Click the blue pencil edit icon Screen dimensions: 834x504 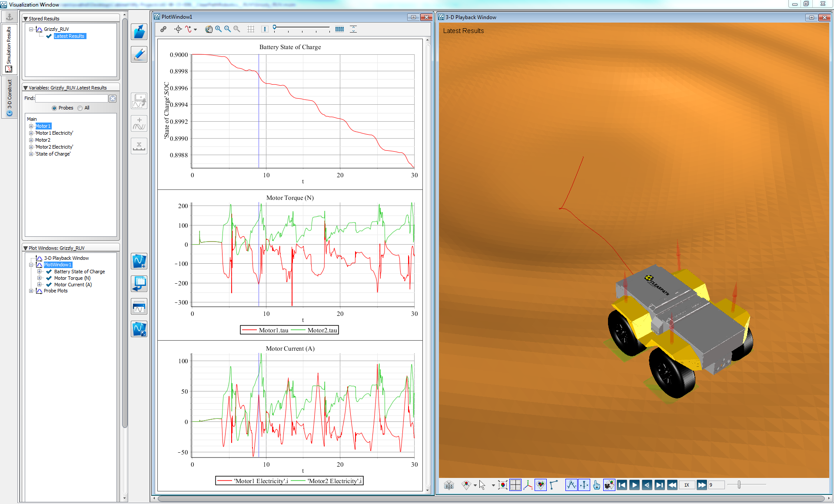click(139, 55)
